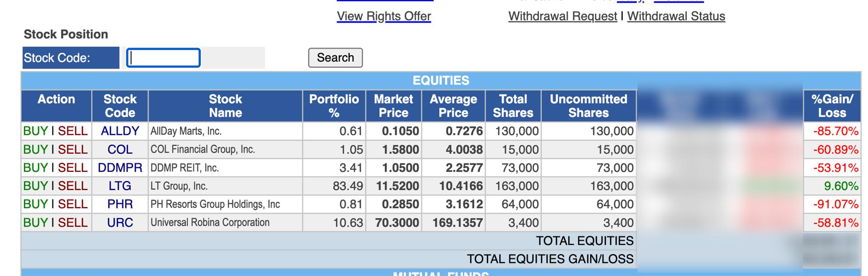Select COL portfolio percentage 1.05

(x=351, y=150)
